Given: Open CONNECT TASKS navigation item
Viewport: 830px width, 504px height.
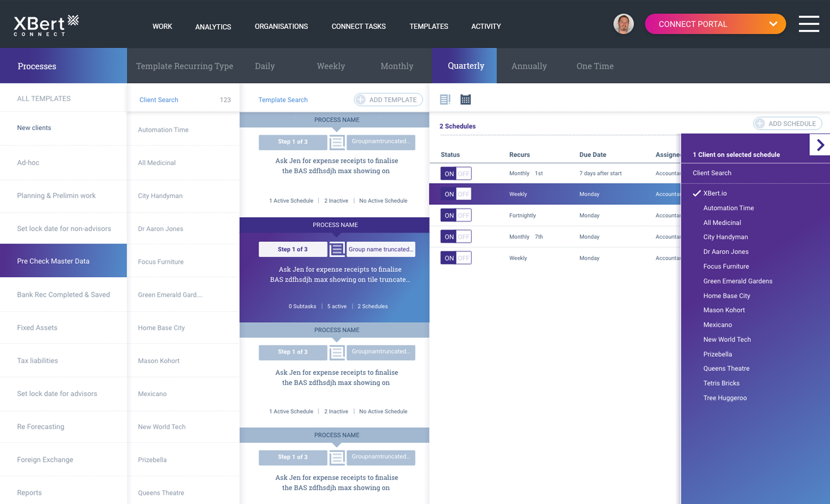Looking at the screenshot, I should coord(358,27).
